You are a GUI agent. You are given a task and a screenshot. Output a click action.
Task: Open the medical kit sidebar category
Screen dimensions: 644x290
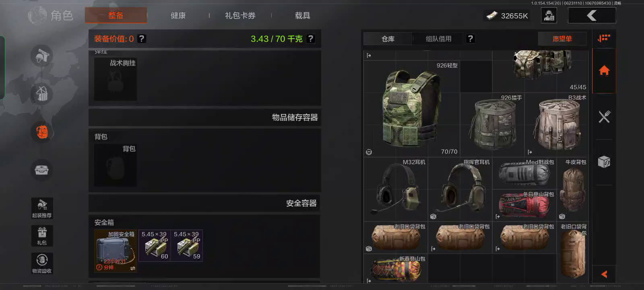tap(42, 170)
